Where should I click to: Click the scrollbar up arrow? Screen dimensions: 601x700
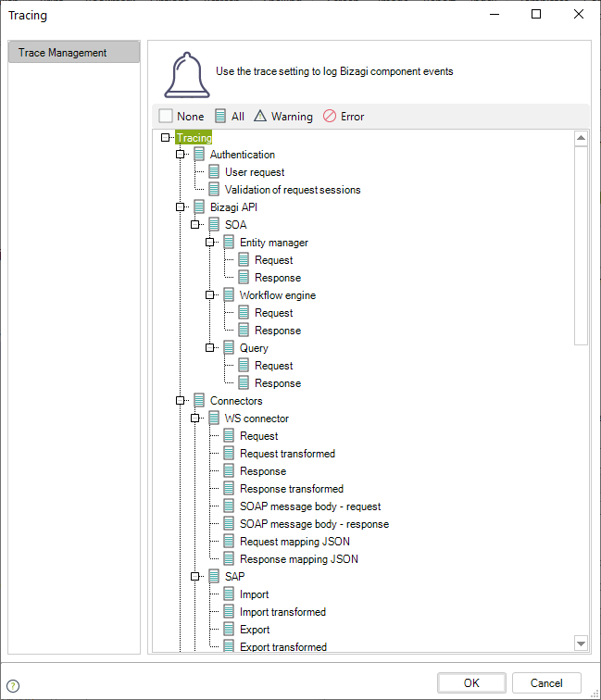tap(581, 138)
